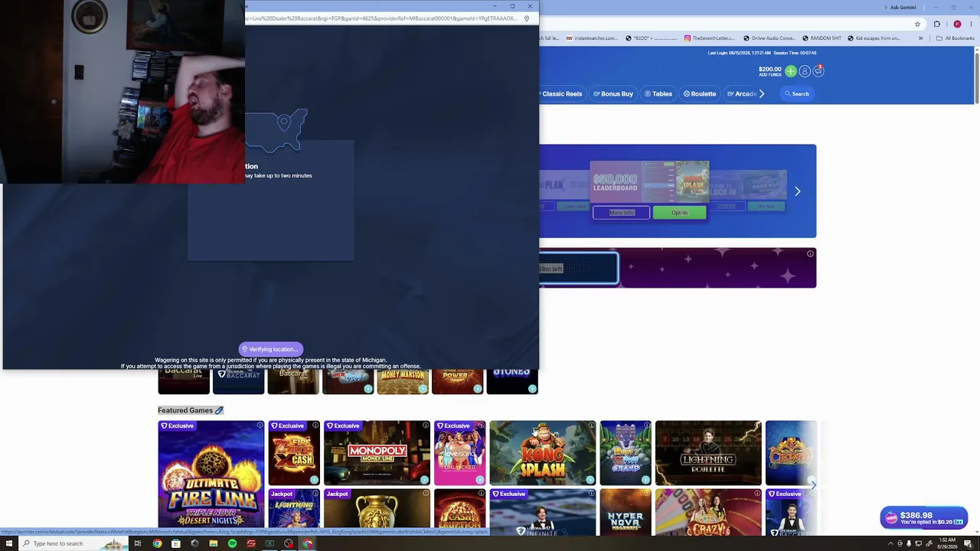The image size is (980, 551).
Task: Open the Roulette category tab
Action: pyautogui.click(x=700, y=94)
